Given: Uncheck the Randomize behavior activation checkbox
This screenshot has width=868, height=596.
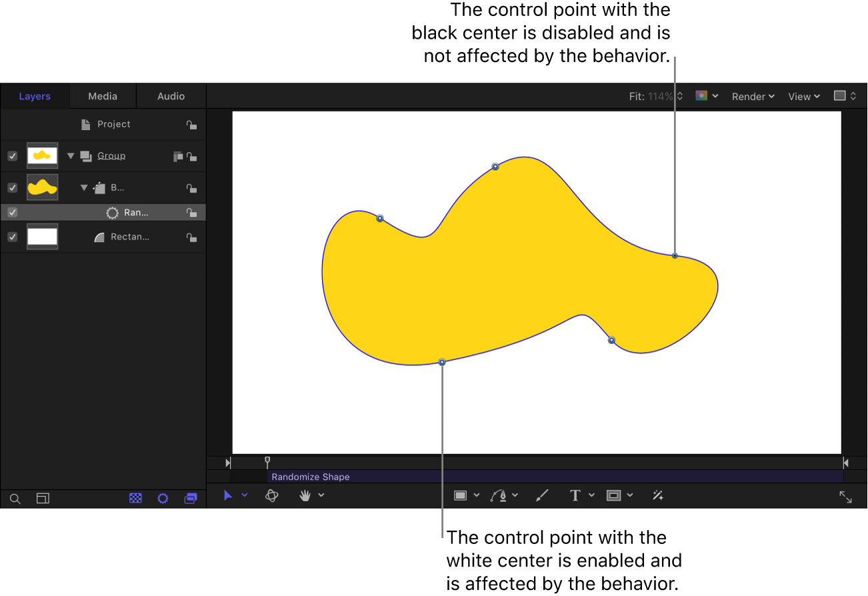Looking at the screenshot, I should (x=12, y=212).
